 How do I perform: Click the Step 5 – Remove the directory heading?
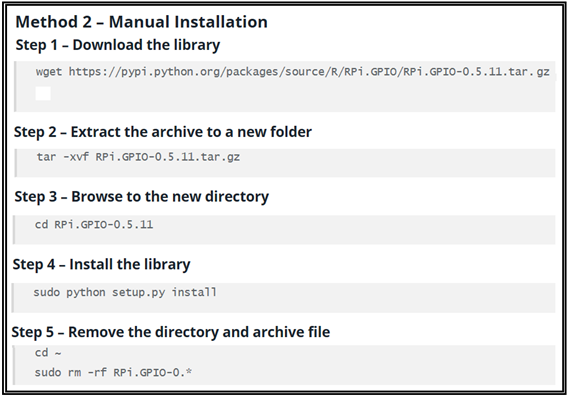click(x=171, y=332)
